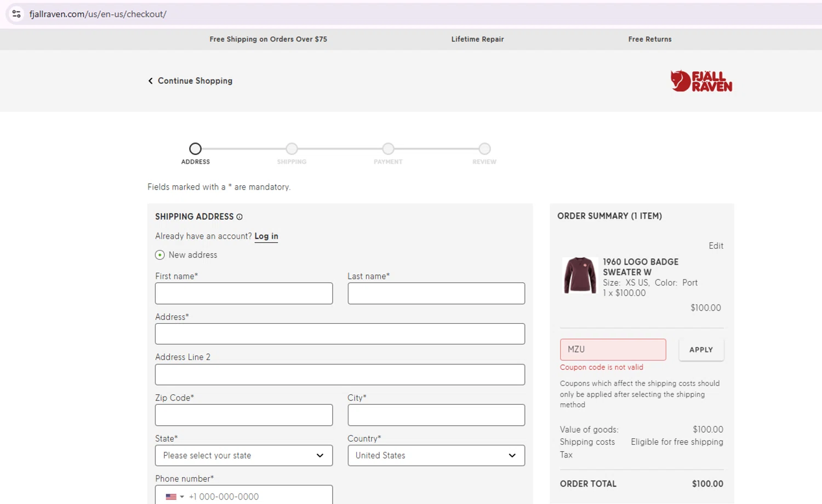822x504 pixels.
Task: Focus the First name field
Action: 244,294
